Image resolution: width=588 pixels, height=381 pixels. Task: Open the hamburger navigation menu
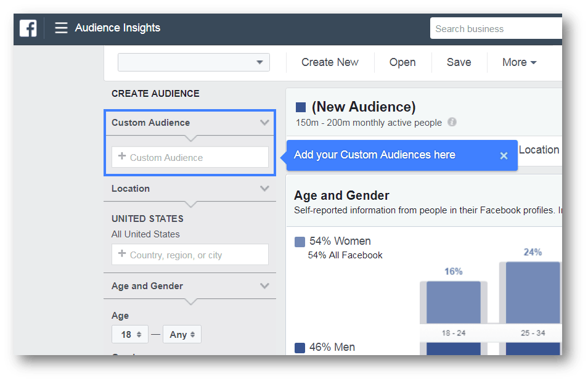coord(61,28)
